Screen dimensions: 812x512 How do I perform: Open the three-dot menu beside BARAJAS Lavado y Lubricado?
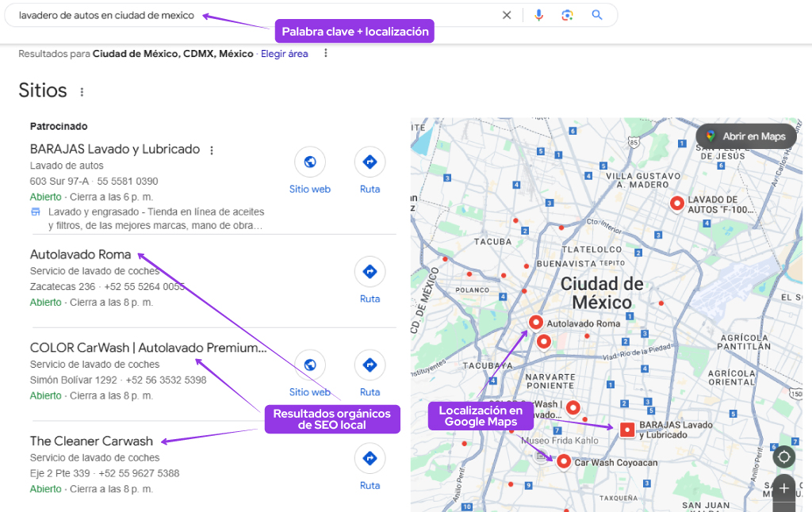tap(211, 150)
